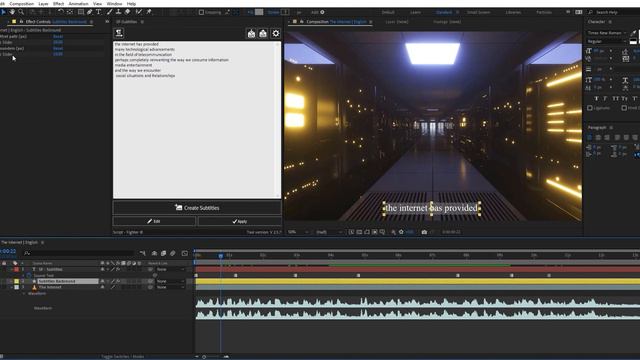Open parent dropdown for SF - Subtitles layer
Viewport: 640px width, 360px height.
pyautogui.click(x=171, y=269)
